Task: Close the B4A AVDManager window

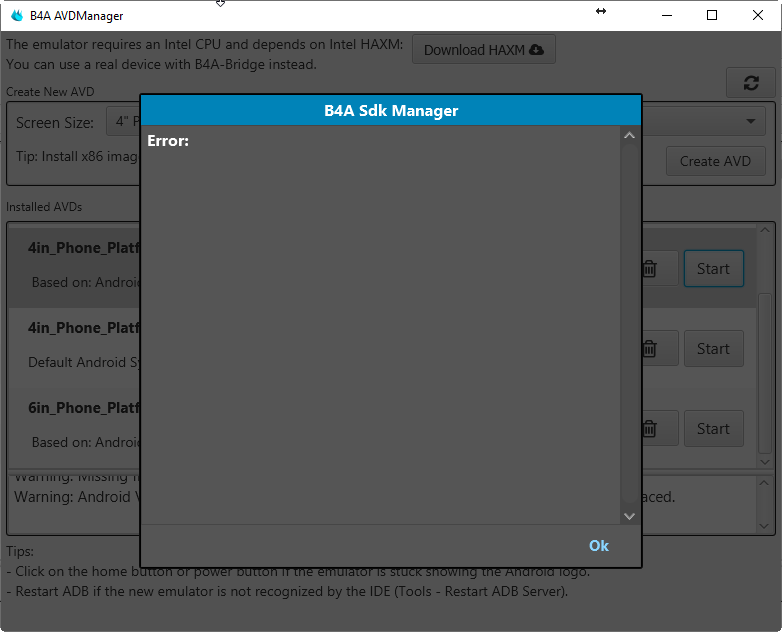Action: pos(758,15)
